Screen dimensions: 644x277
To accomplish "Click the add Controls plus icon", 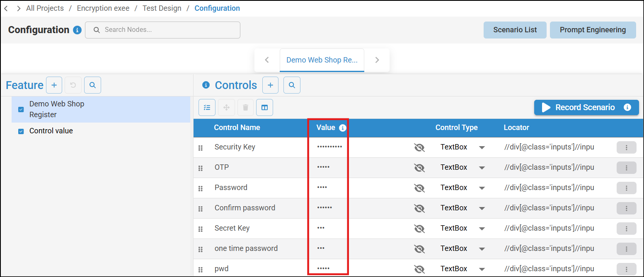I will [270, 85].
